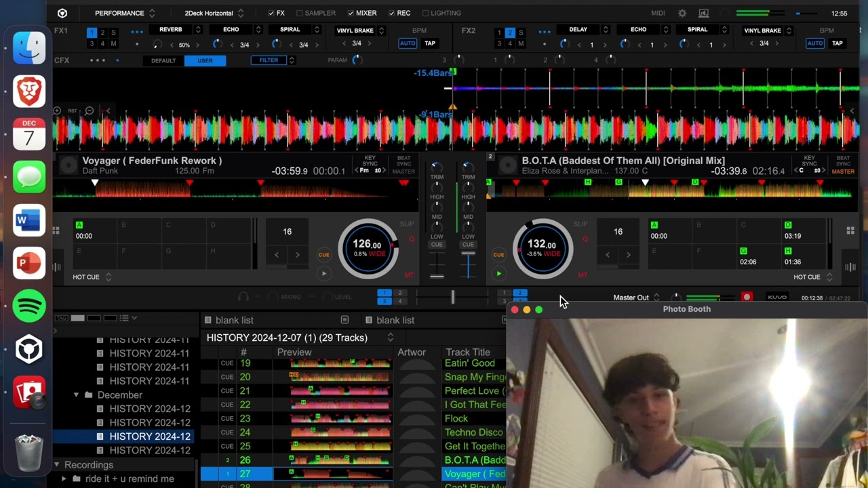Screen dimensions: 868x488
Task: Click the display mode monitor icon
Action: coord(704,13)
